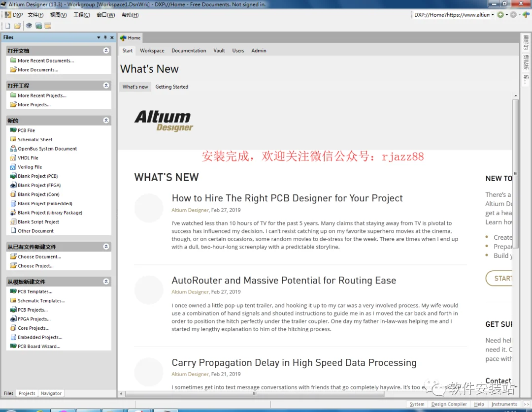
Task: Open More Recent Documents link
Action: 42,61
